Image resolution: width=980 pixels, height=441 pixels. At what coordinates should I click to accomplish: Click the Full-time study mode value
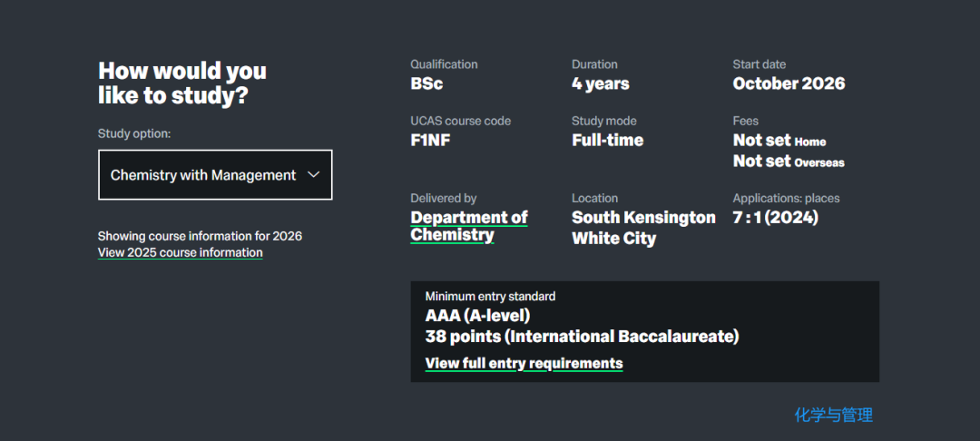(607, 140)
